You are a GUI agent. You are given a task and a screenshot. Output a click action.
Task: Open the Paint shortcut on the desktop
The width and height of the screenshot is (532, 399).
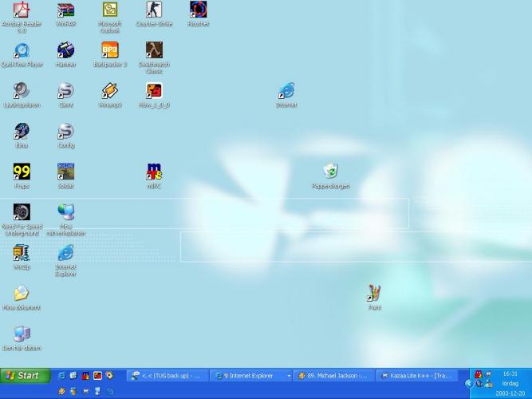(x=374, y=294)
